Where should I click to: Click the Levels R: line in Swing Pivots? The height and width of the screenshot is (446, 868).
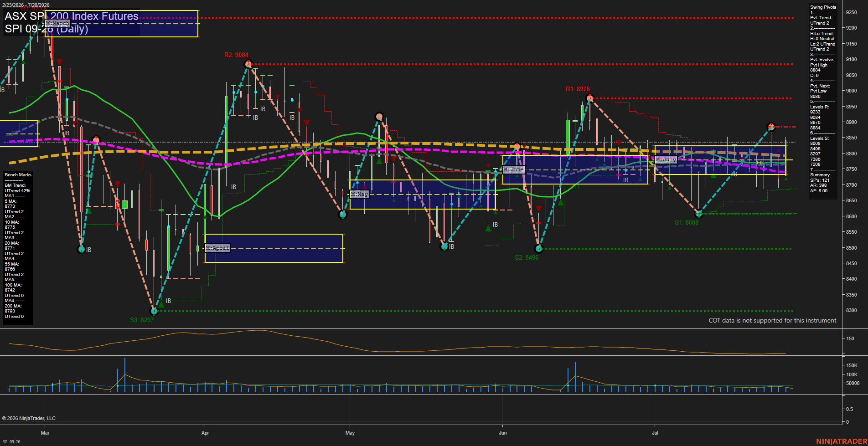[x=820, y=107]
